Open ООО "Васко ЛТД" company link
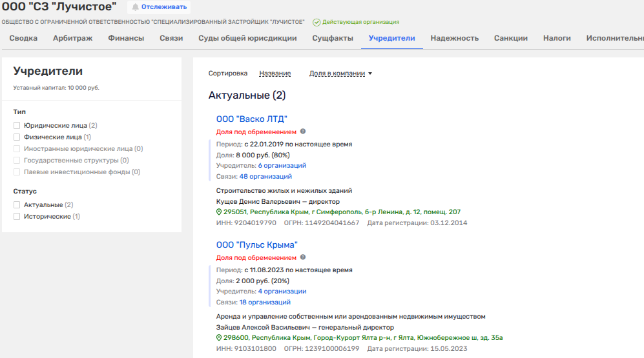 [x=251, y=119]
